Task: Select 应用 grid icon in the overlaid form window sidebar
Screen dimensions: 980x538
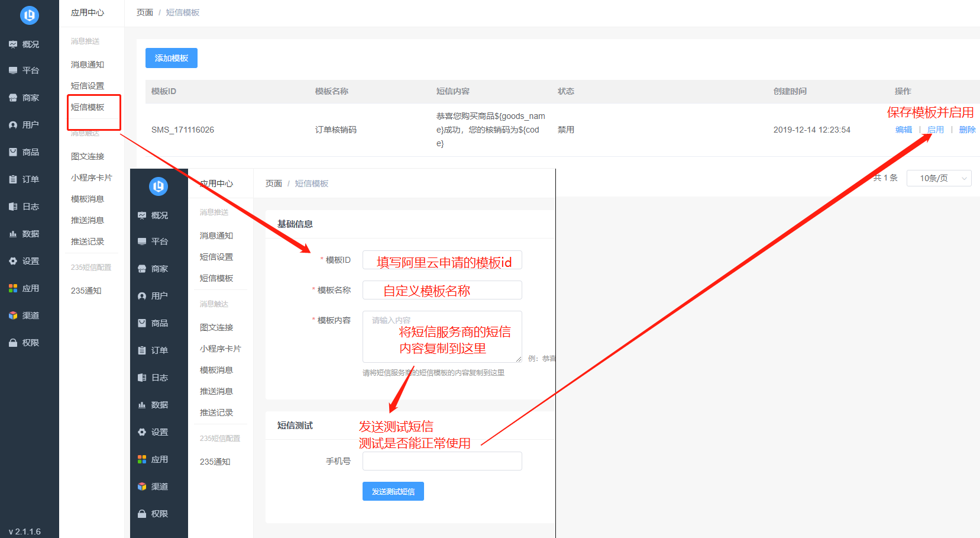Action: point(142,459)
